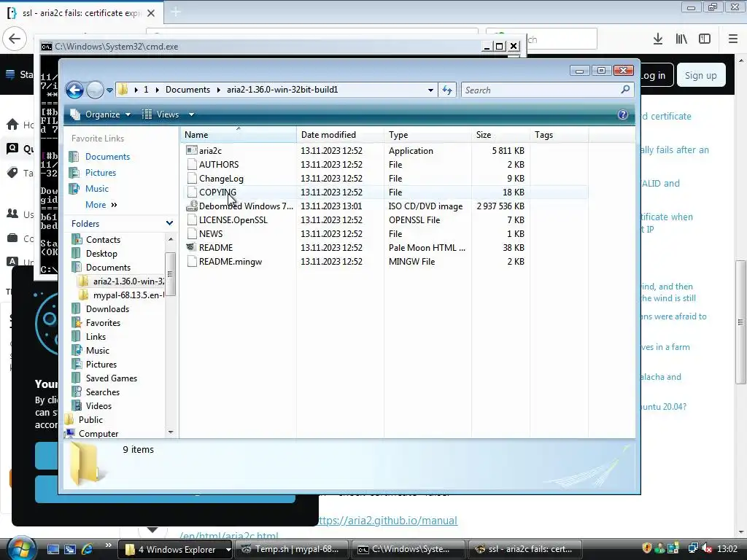The height and width of the screenshot is (560, 747).
Task: Expand More favorite links
Action: click(101, 205)
